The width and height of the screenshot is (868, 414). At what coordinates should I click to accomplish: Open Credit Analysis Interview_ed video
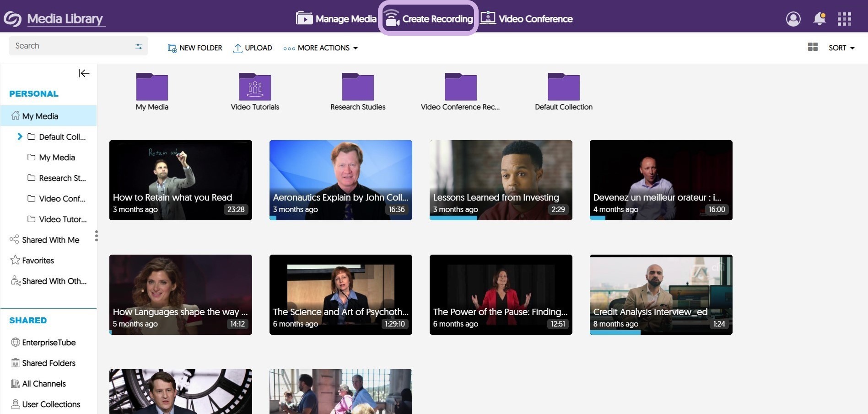(661, 294)
